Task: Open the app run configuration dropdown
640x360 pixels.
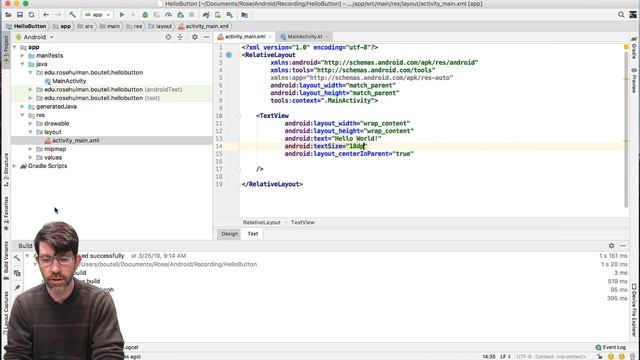Action: coord(98,15)
